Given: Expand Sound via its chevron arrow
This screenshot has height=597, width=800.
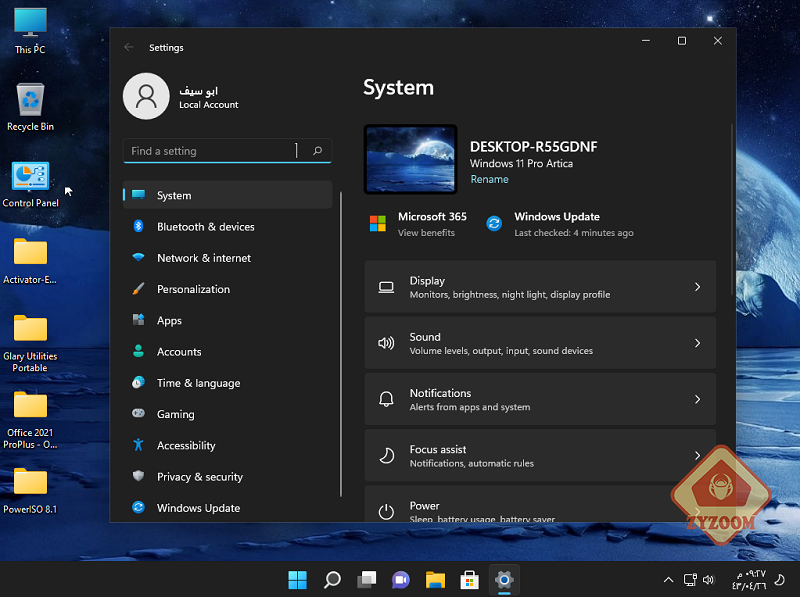Looking at the screenshot, I should (x=697, y=343).
